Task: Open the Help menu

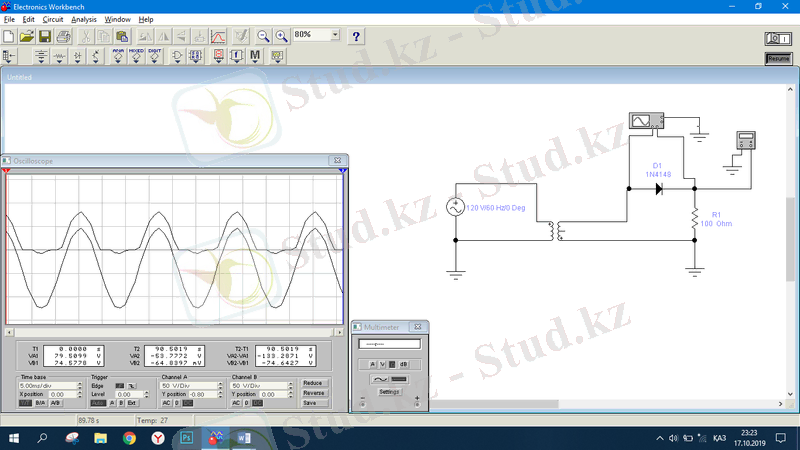Action: tap(146, 19)
